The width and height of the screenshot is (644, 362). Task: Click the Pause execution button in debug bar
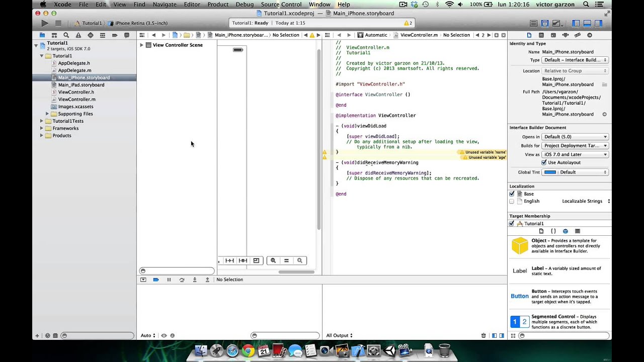169,280
